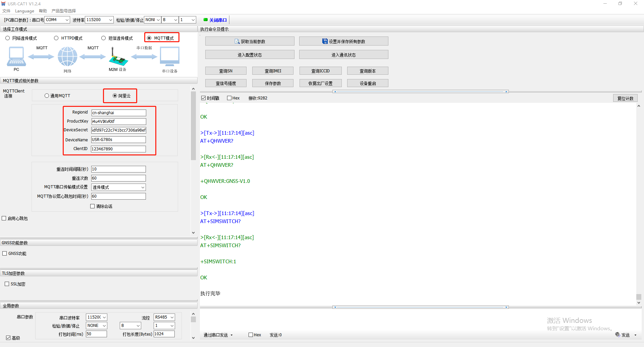
Task: Click the M2M device module icon
Action: coord(118,57)
